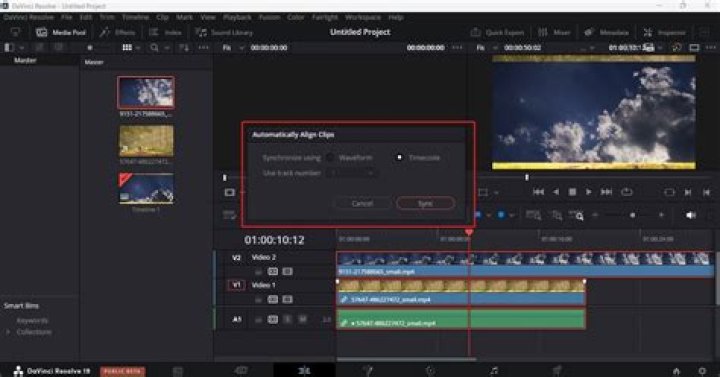Image resolution: width=720 pixels, height=377 pixels.
Task: Disable Video 1 track
Action: click(287, 299)
